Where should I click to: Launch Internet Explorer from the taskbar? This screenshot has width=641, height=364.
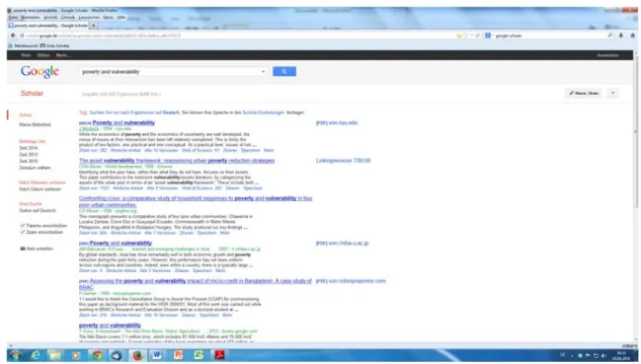[36, 355]
